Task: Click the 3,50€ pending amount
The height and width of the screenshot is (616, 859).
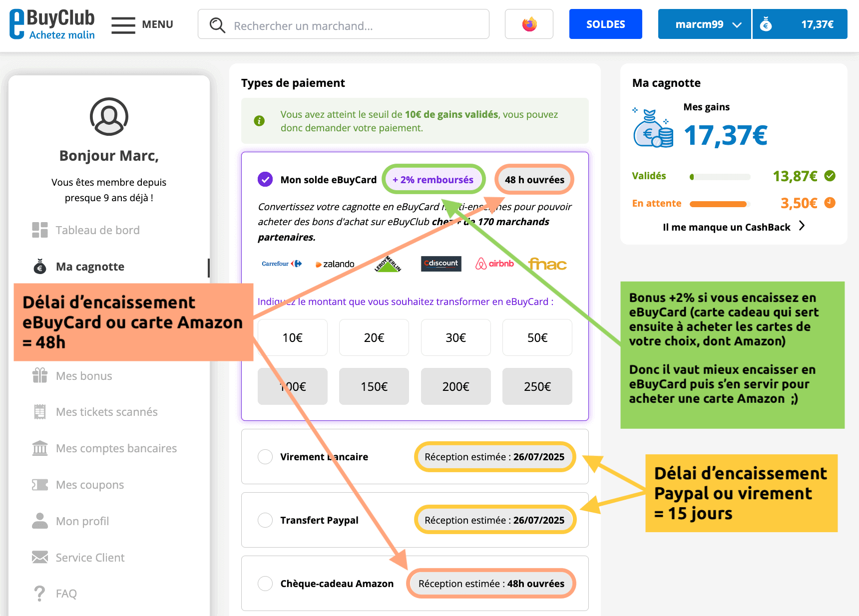Action: click(x=799, y=203)
